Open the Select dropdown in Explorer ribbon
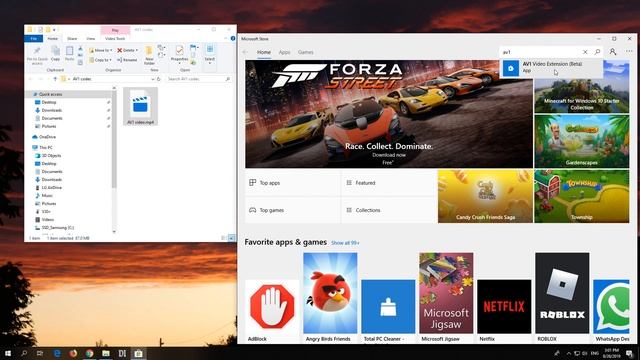Screen dimensions: 640x360 pos(209,55)
